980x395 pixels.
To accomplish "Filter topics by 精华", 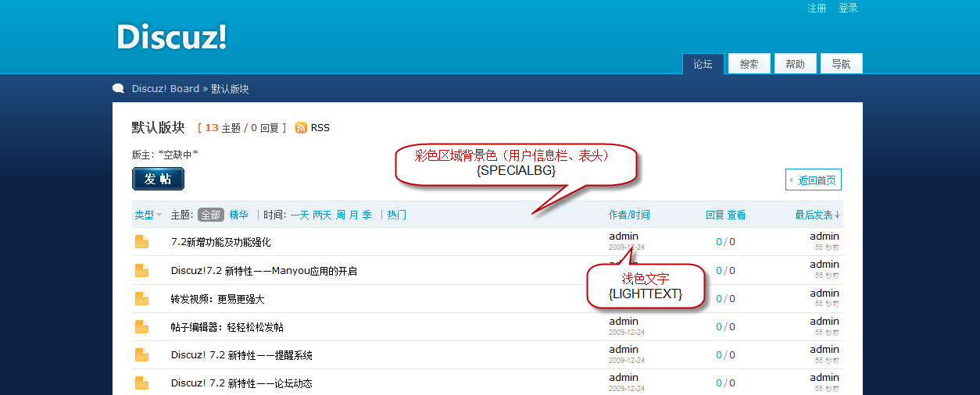I will tap(239, 215).
